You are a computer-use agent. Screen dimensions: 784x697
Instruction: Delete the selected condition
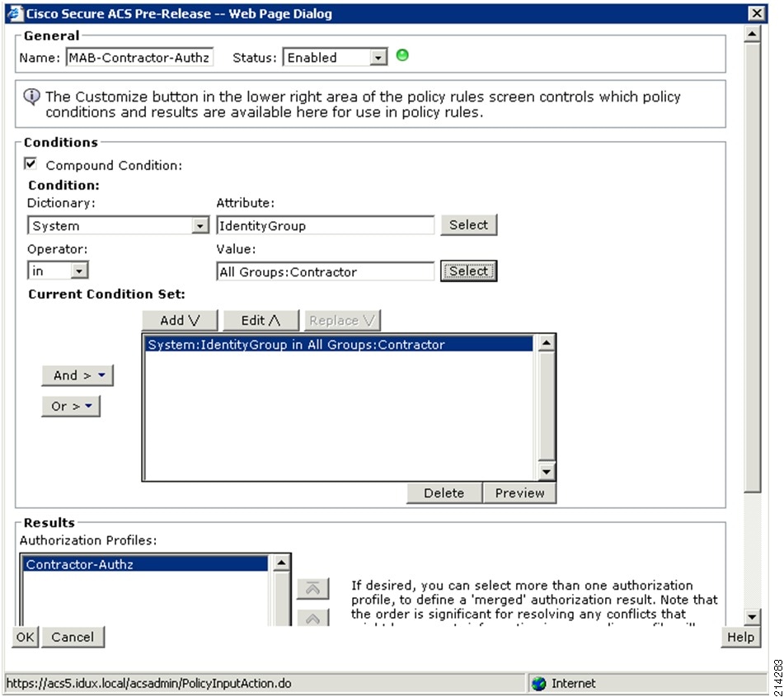444,493
